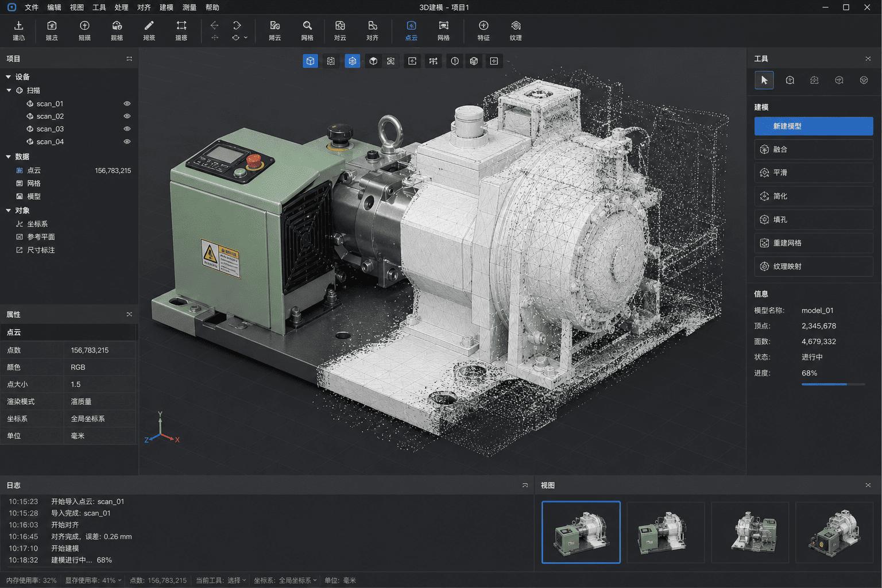Click the second icon in 工具 panel row

tap(790, 80)
